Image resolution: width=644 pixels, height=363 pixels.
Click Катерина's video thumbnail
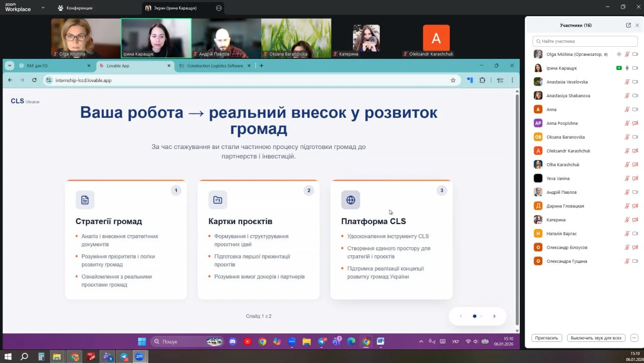[x=366, y=38]
